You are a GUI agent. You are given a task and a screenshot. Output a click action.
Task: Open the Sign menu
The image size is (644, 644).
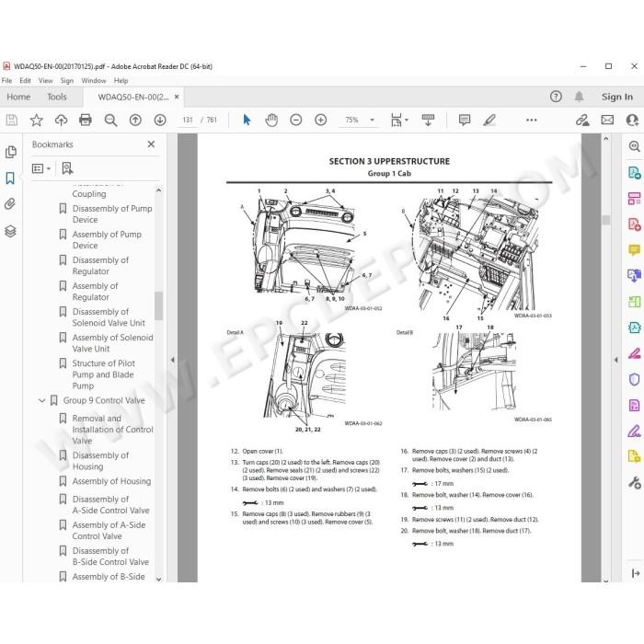coord(66,81)
